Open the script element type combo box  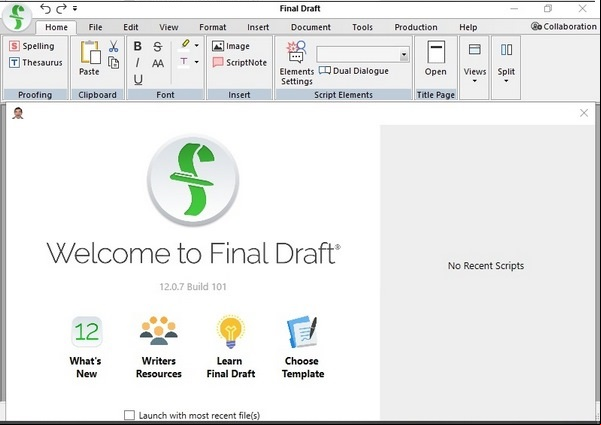363,55
